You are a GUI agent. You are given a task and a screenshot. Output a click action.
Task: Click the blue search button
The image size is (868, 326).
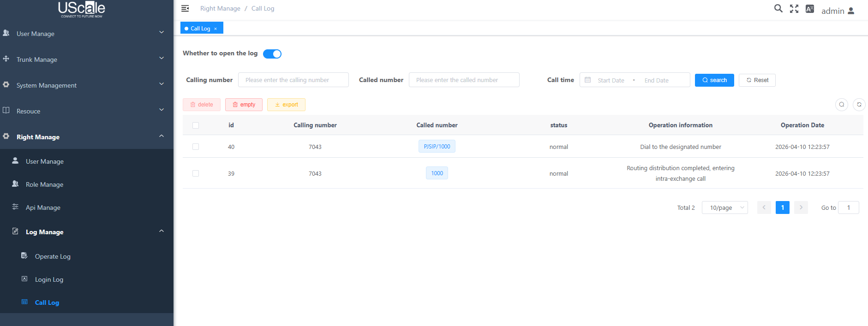coord(714,80)
